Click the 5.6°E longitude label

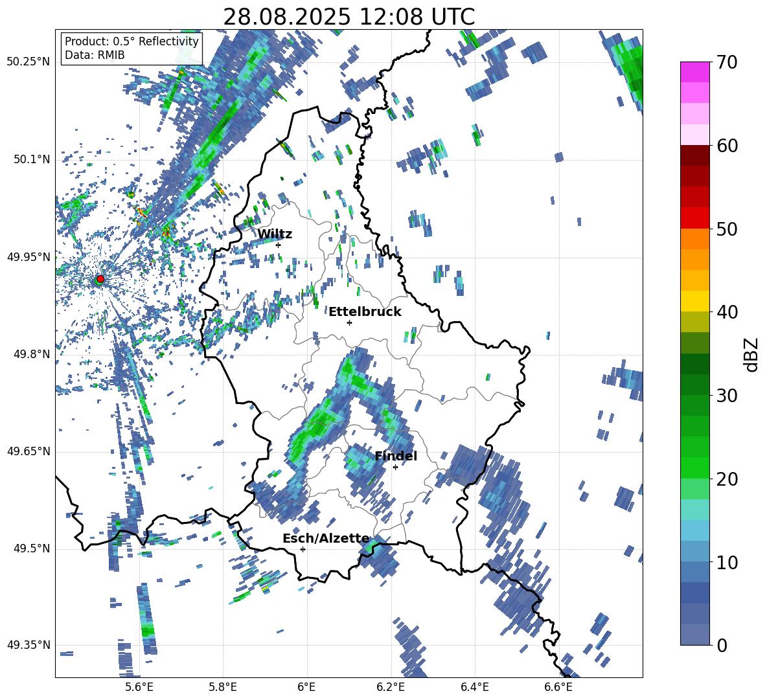(x=139, y=687)
